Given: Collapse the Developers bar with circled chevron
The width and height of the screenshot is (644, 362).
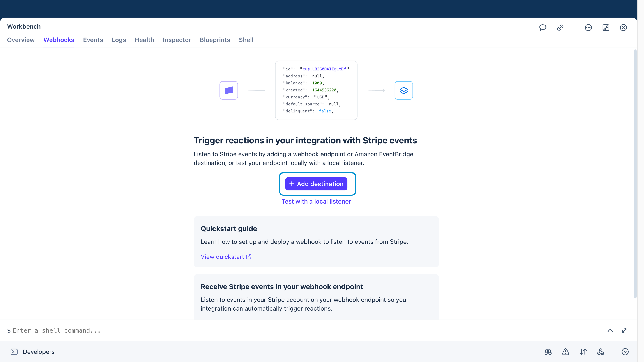Looking at the screenshot, I should click(625, 352).
